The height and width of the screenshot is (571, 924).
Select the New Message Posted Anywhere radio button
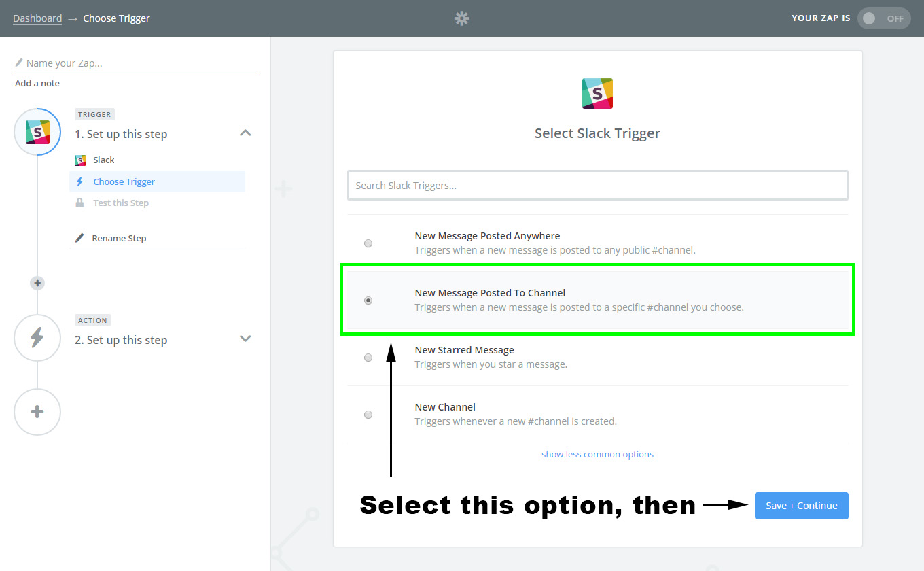368,243
